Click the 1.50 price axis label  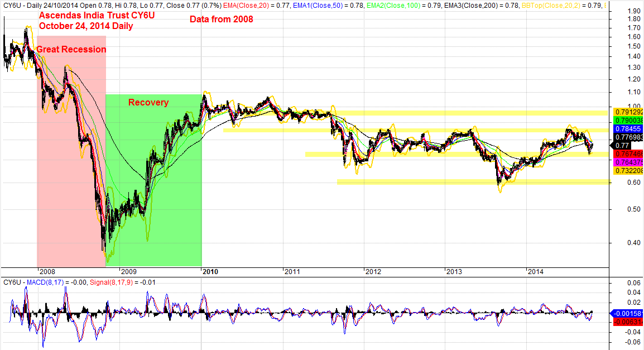tap(634, 46)
